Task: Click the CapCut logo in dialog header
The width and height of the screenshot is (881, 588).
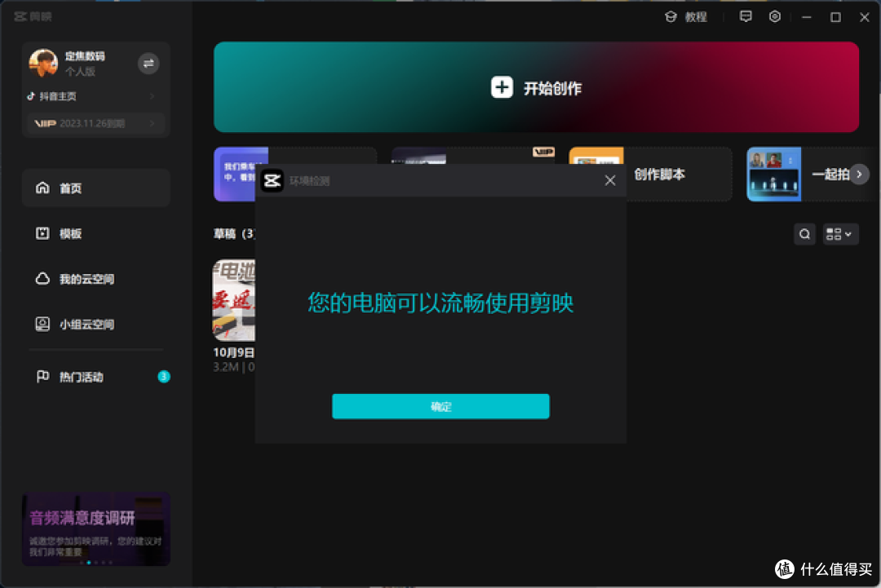Action: pyautogui.click(x=272, y=180)
